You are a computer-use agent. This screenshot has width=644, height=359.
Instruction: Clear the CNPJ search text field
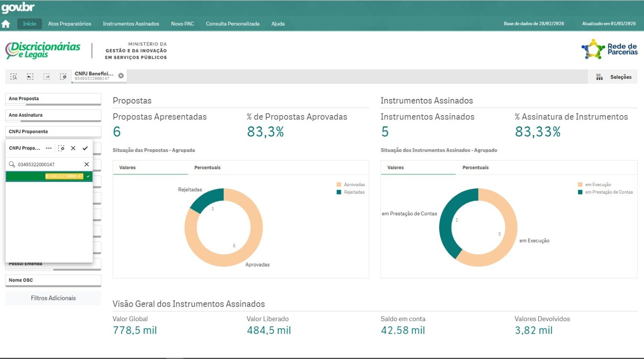[87, 164]
